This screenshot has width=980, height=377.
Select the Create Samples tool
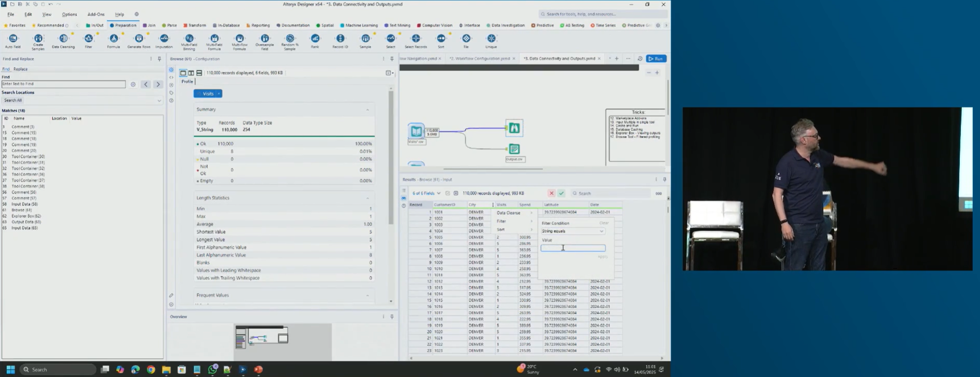(38, 41)
